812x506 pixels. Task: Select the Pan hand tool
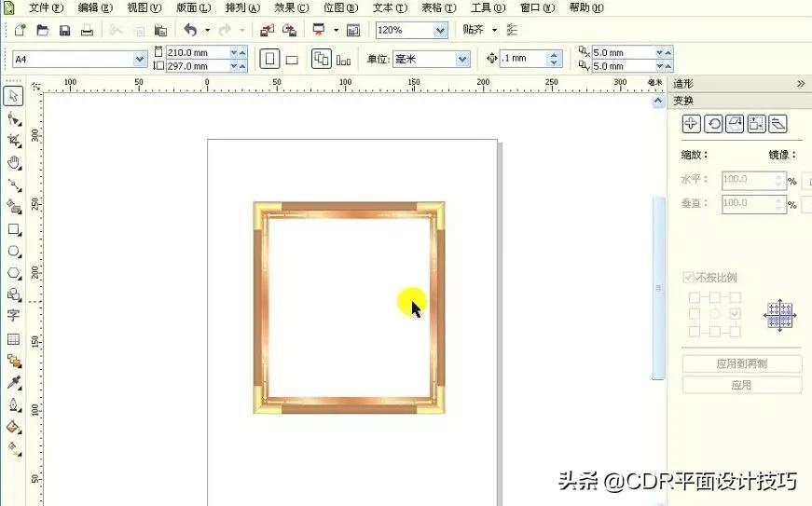[x=13, y=163]
